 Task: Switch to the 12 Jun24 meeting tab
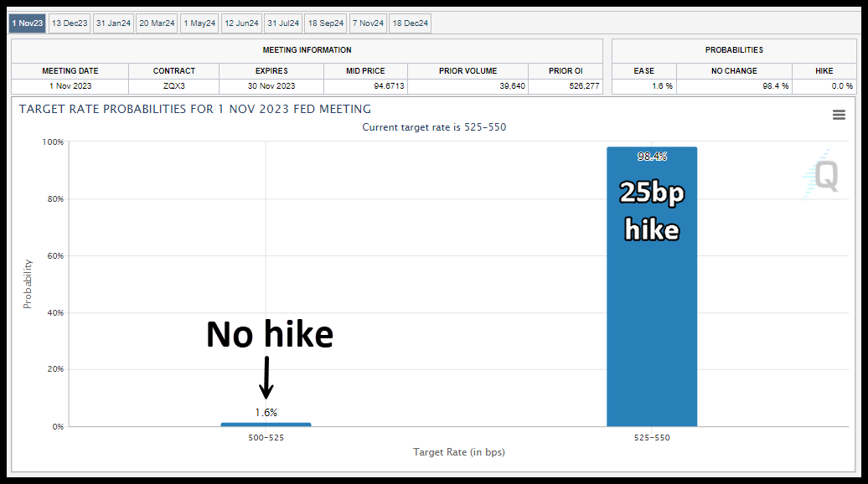tap(242, 23)
